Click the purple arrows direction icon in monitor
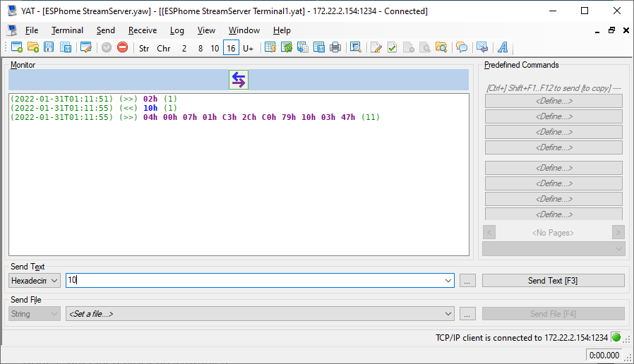 239,80
